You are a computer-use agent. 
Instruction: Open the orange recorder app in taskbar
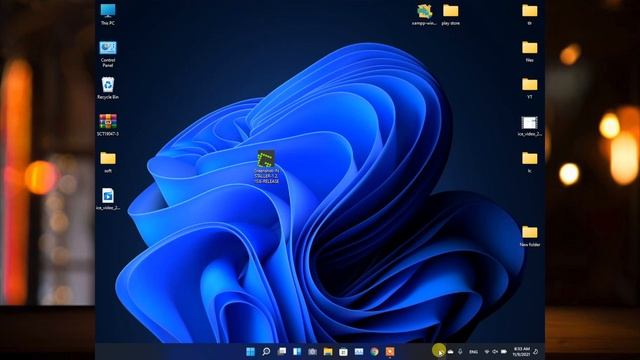click(390, 351)
